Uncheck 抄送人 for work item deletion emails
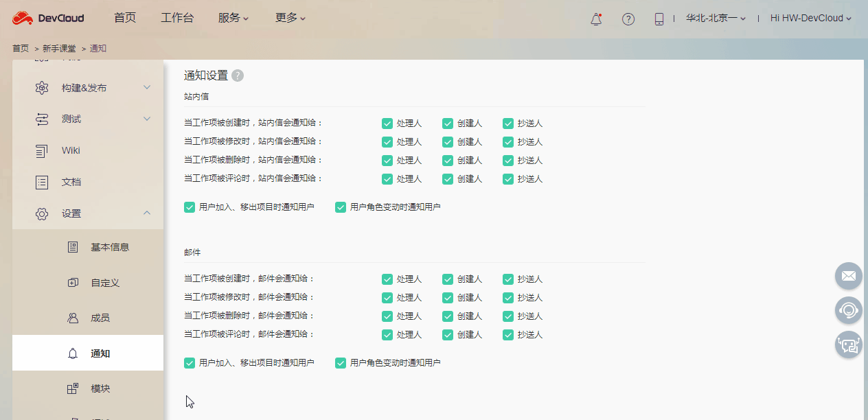This screenshot has width=868, height=420. pos(507,316)
